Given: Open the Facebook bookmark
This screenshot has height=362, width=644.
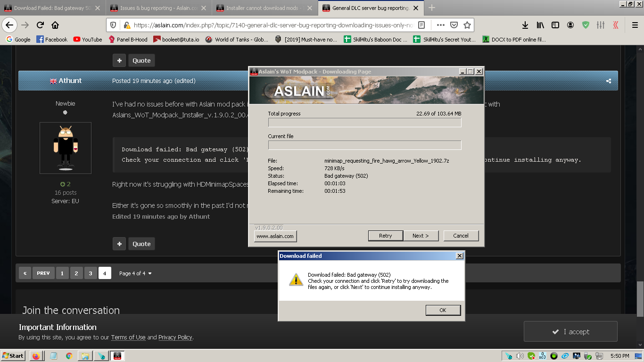Looking at the screenshot, I should click(52, 40).
